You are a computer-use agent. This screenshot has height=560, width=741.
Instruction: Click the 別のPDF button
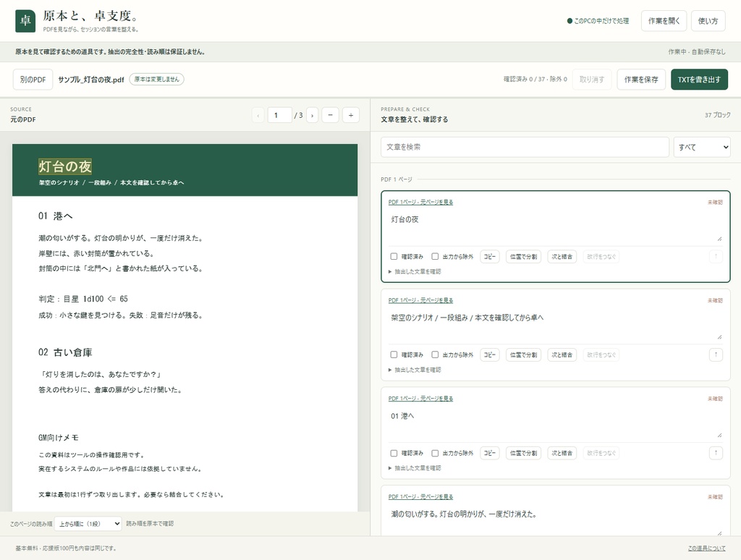click(33, 80)
